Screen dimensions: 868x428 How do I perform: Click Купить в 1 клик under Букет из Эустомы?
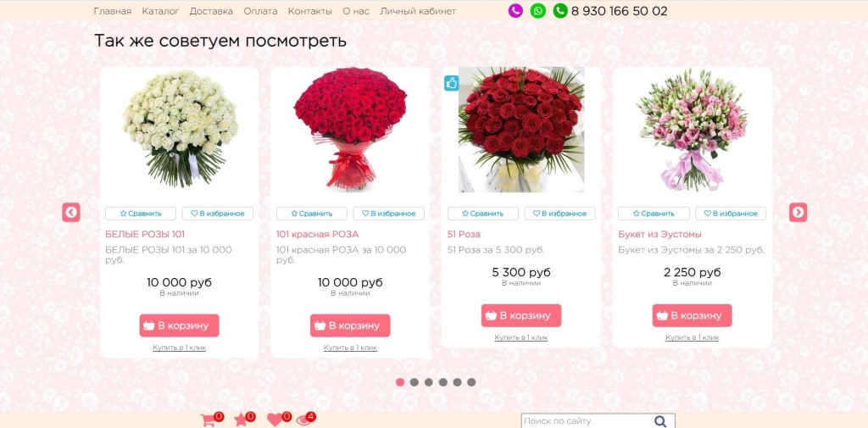[x=692, y=337]
